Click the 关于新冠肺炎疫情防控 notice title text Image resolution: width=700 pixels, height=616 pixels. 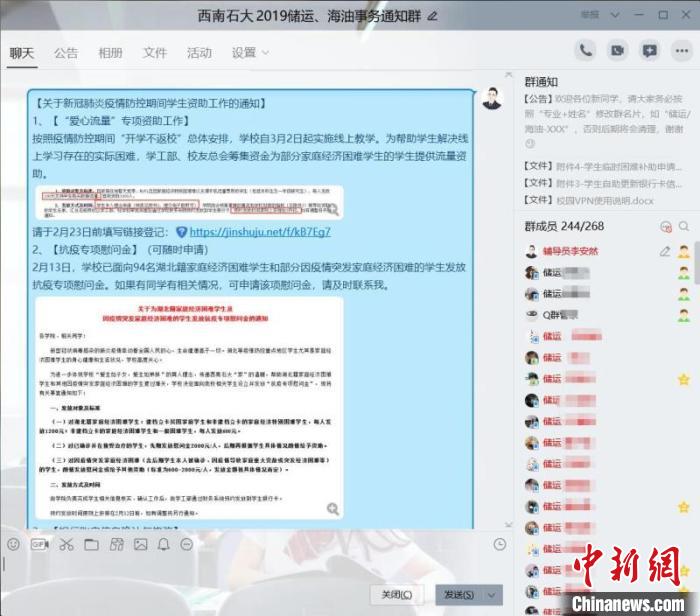(x=151, y=104)
